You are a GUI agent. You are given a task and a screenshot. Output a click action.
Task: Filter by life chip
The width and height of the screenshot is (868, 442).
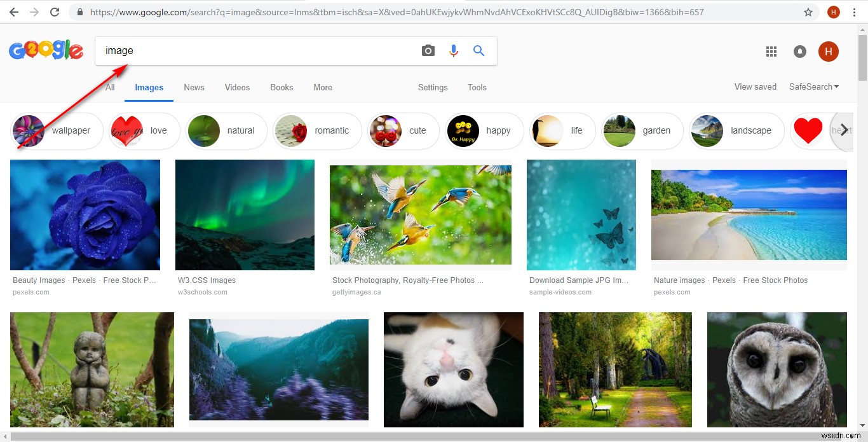(562, 130)
